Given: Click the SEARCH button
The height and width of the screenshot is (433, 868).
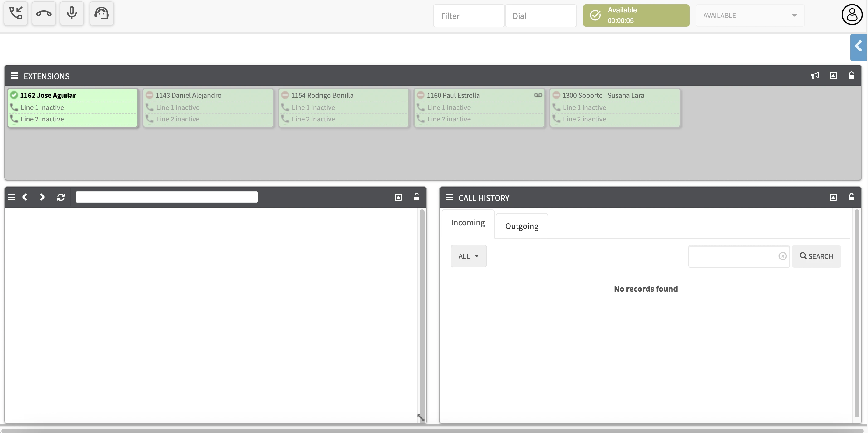Looking at the screenshot, I should click(x=817, y=256).
